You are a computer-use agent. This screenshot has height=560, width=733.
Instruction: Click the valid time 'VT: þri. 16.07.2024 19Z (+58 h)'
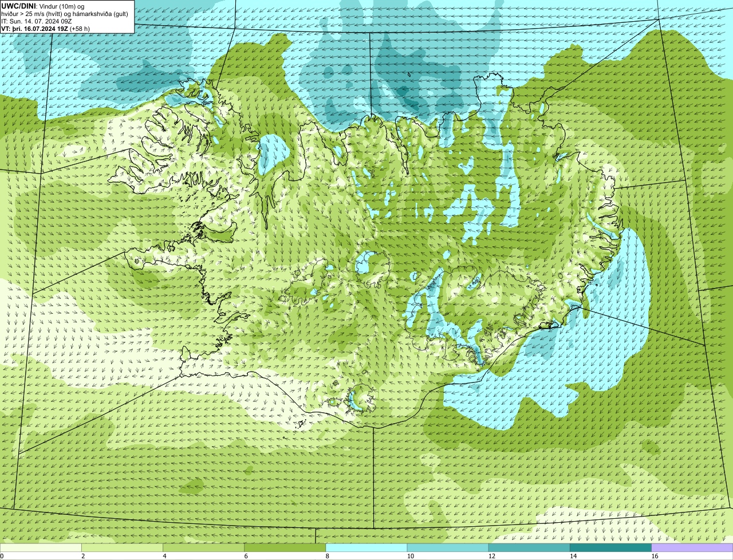click(46, 28)
